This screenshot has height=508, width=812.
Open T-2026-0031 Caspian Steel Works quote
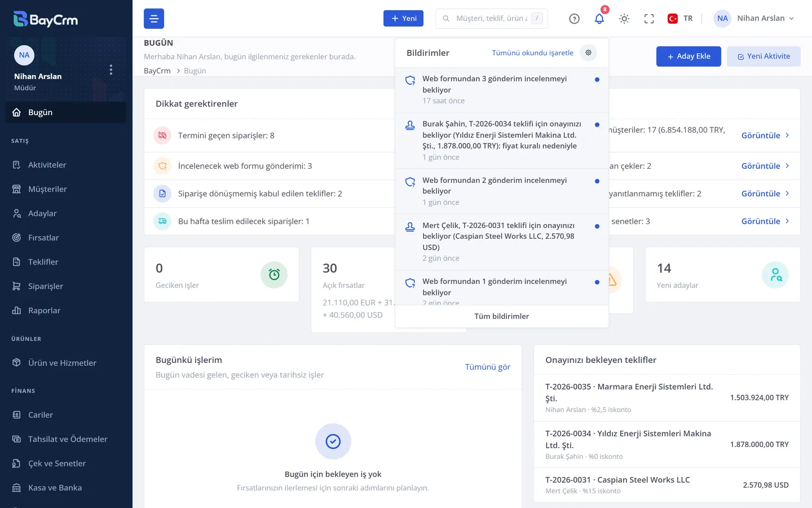667,485
